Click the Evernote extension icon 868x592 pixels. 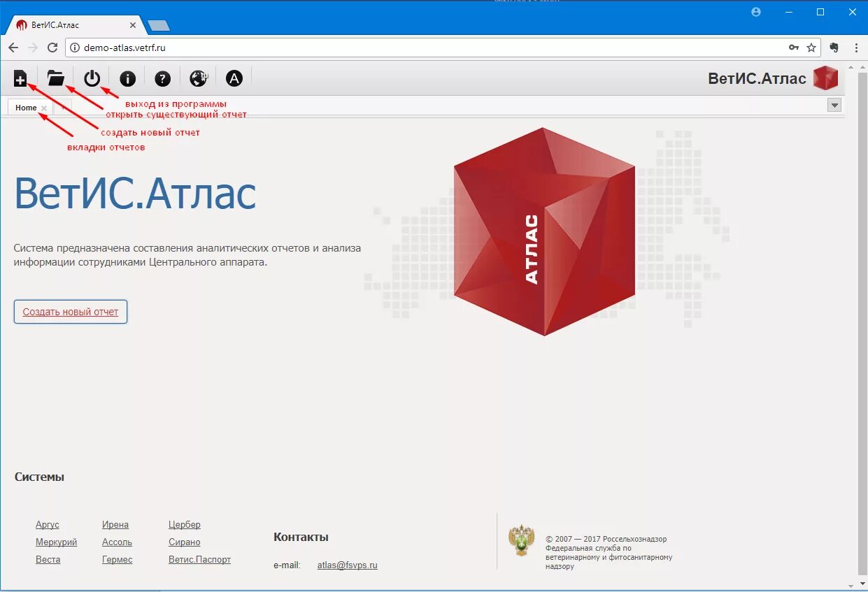[834, 48]
